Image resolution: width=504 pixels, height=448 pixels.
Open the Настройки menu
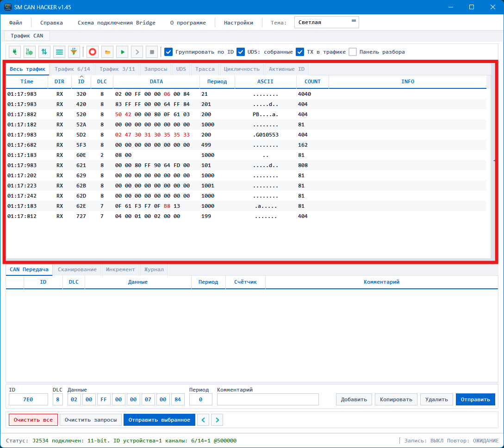coord(238,23)
